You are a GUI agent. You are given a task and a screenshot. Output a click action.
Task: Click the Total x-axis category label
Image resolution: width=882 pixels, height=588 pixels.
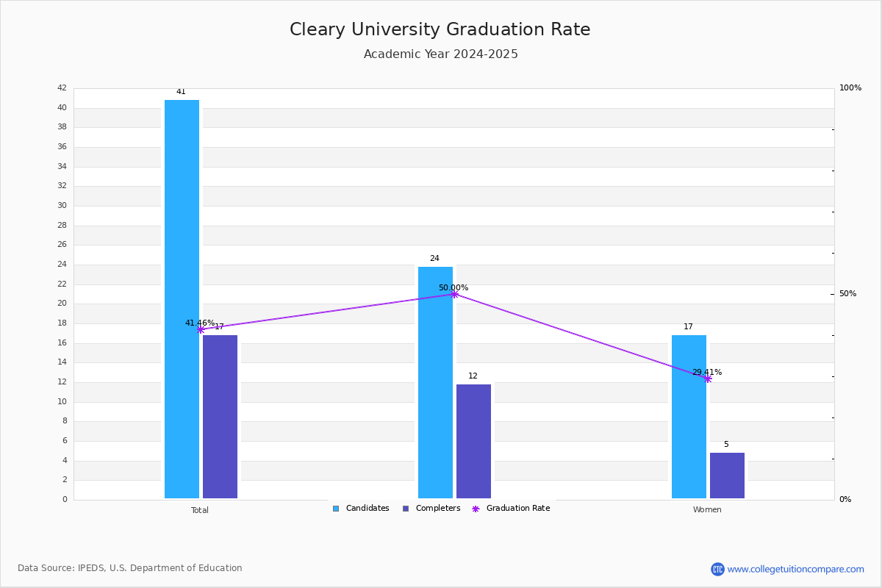pyautogui.click(x=200, y=510)
